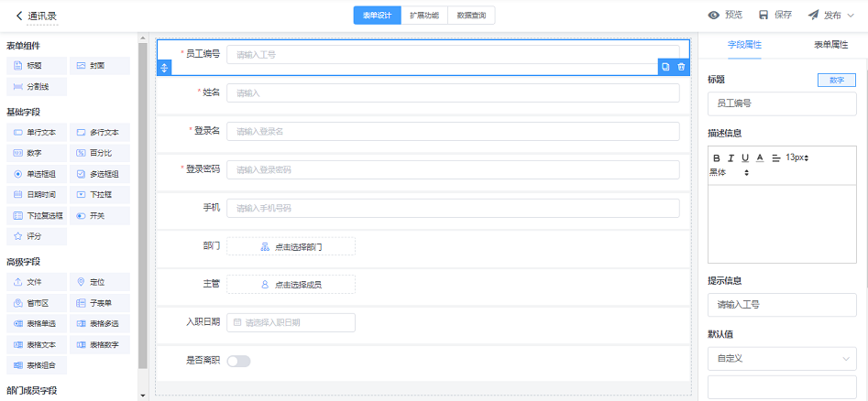Click the 提示信息 input field
The width and height of the screenshot is (868, 401).
tap(782, 305)
